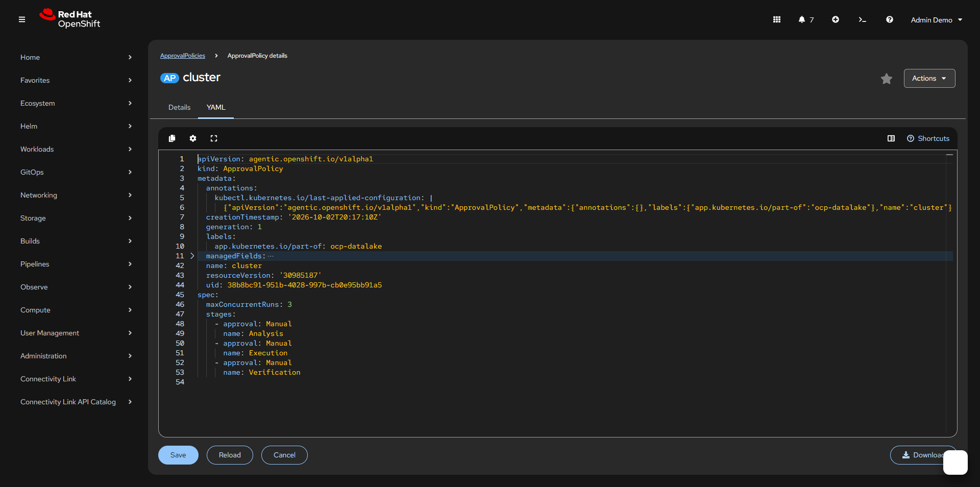Expand the Connectivity Link API Catalog section
980x487 pixels.
pos(76,402)
